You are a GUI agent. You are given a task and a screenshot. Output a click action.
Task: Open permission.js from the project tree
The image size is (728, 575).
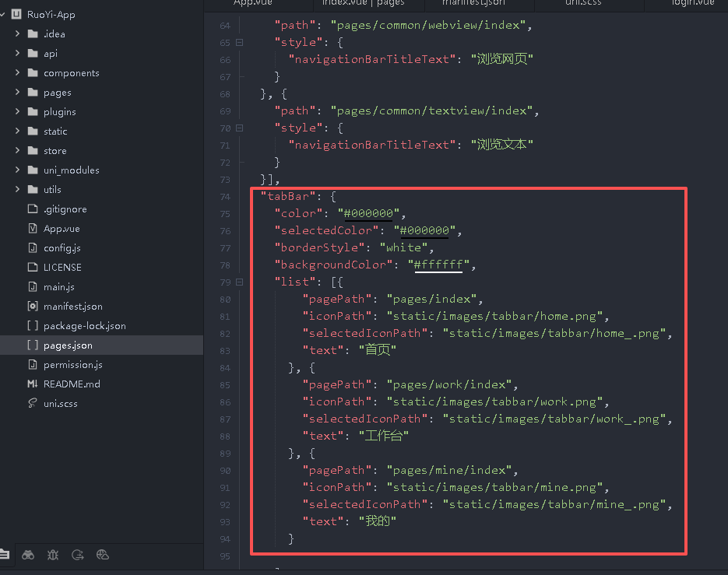(x=72, y=365)
